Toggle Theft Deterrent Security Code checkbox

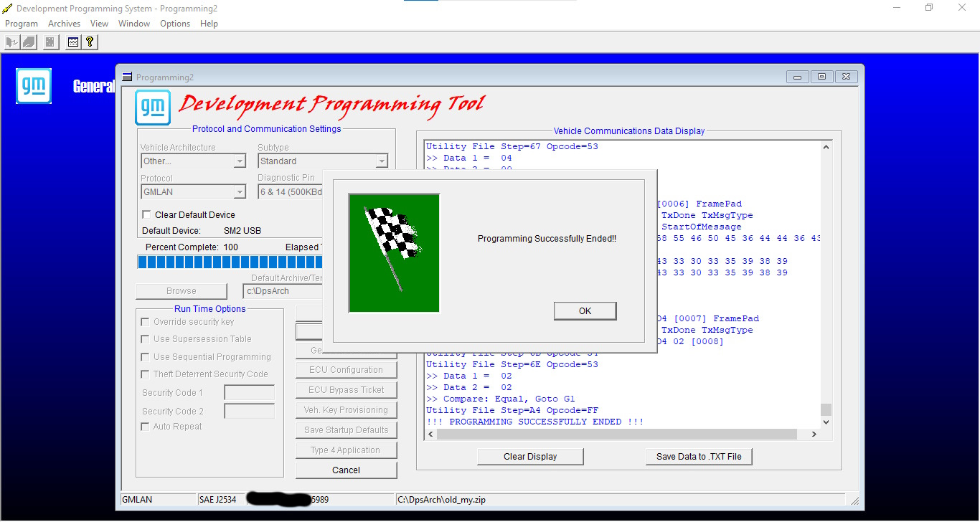click(146, 374)
